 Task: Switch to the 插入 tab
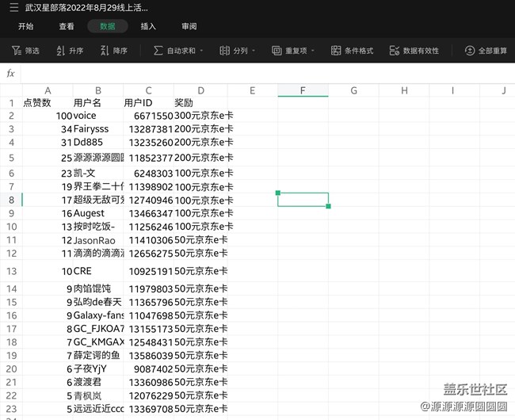point(148,26)
